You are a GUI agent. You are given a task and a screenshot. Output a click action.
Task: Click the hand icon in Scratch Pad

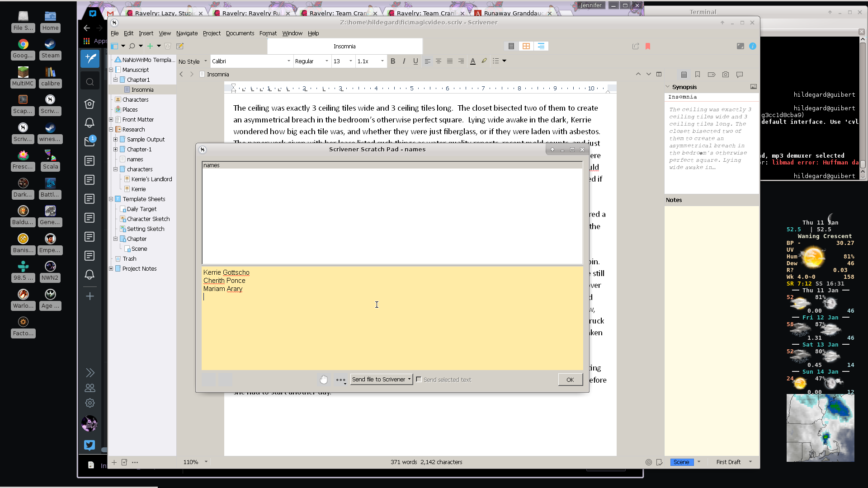324,380
